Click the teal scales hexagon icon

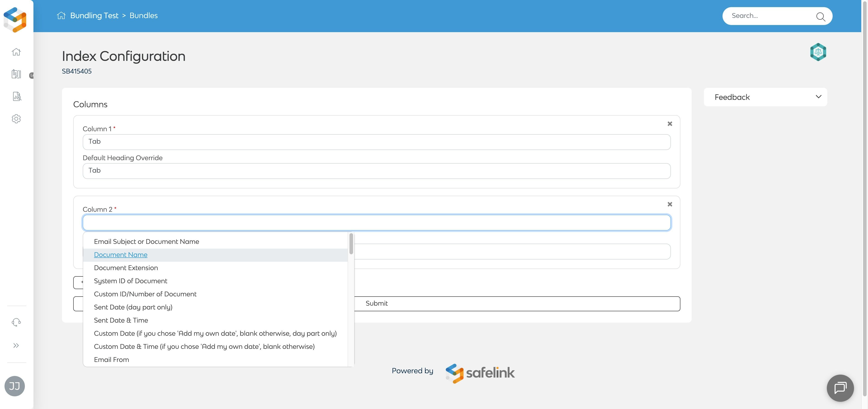818,52
